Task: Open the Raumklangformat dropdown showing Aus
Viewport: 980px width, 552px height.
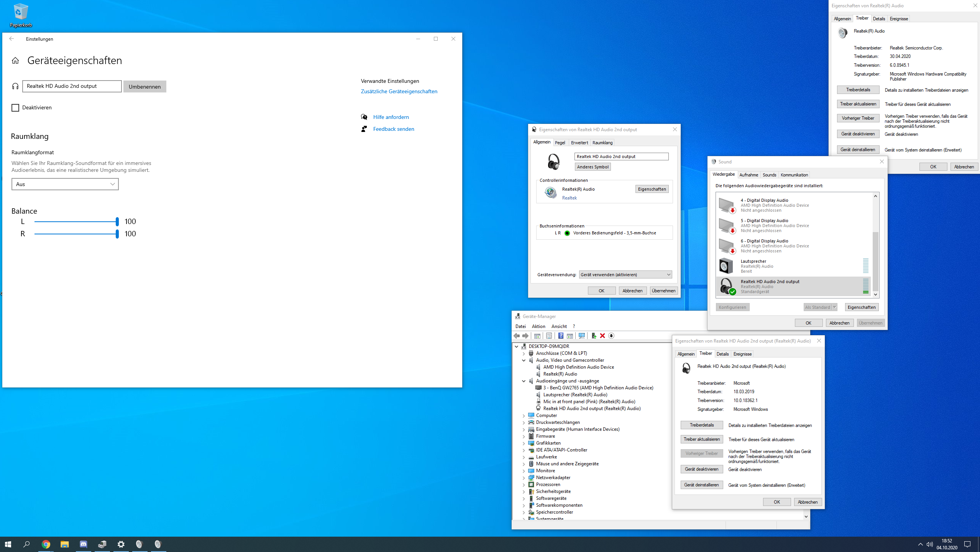Action: pos(65,184)
